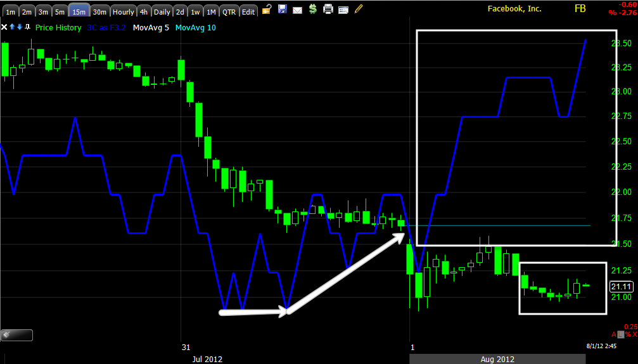Image resolution: width=638 pixels, height=364 pixels.
Task: Close the price pane with white X icon
Action: (4, 27)
